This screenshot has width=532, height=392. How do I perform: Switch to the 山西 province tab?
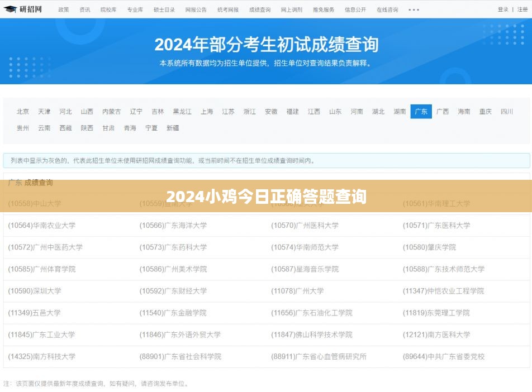pos(87,112)
